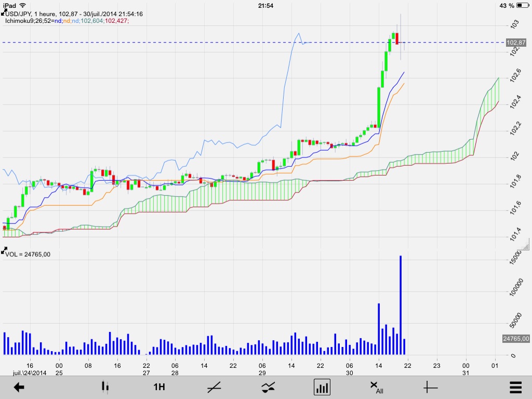The width and height of the screenshot is (532, 399).
Task: Open the hamburger menu
Action: coord(516,387)
